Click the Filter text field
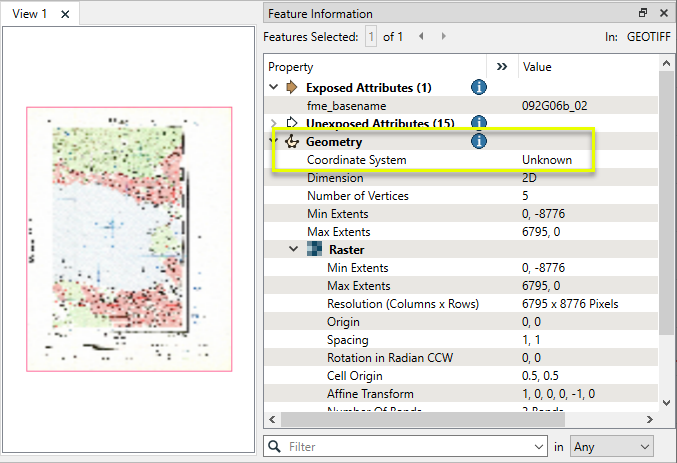The height and width of the screenshot is (463, 677). (x=405, y=446)
